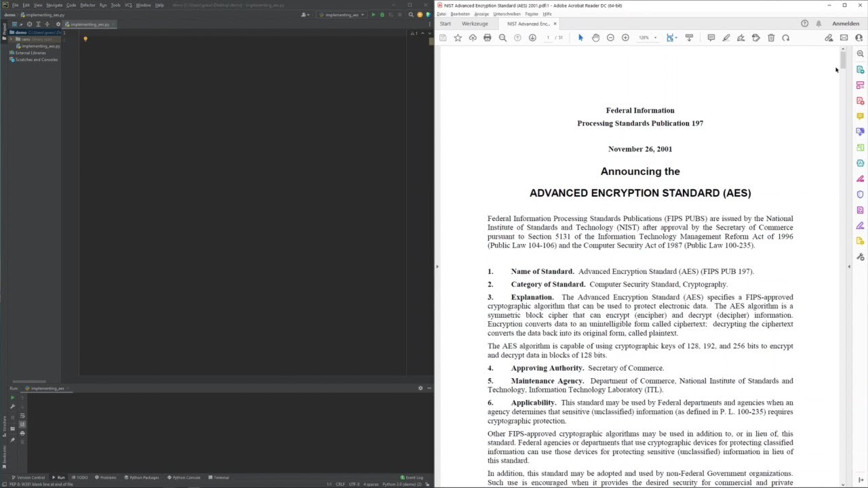Open the Event Log
Screen dimensions: 868x488
tap(412, 477)
